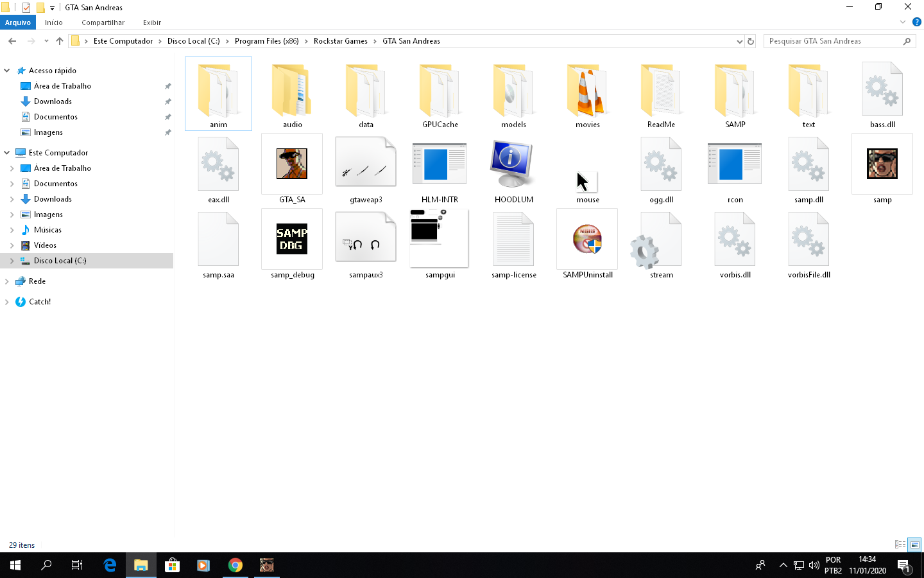Open Documentos under Acesso rápido
The height and width of the screenshot is (578, 924).
56,117
